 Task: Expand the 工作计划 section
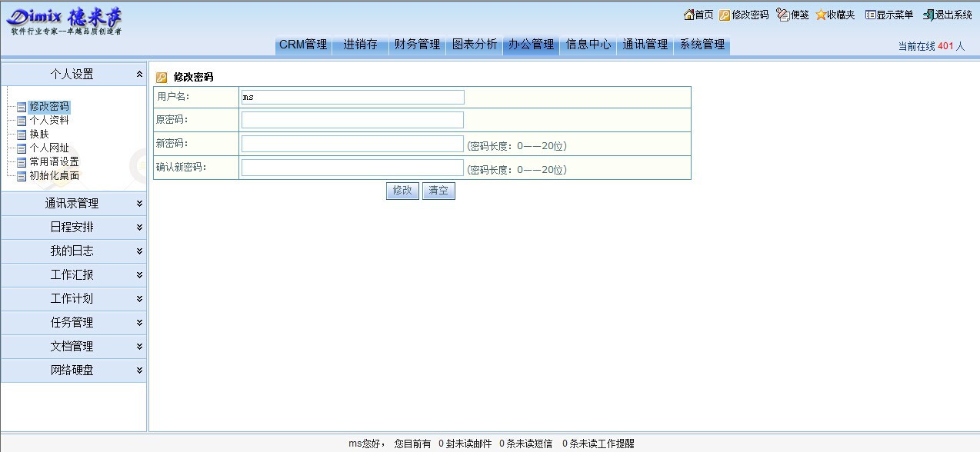139,299
